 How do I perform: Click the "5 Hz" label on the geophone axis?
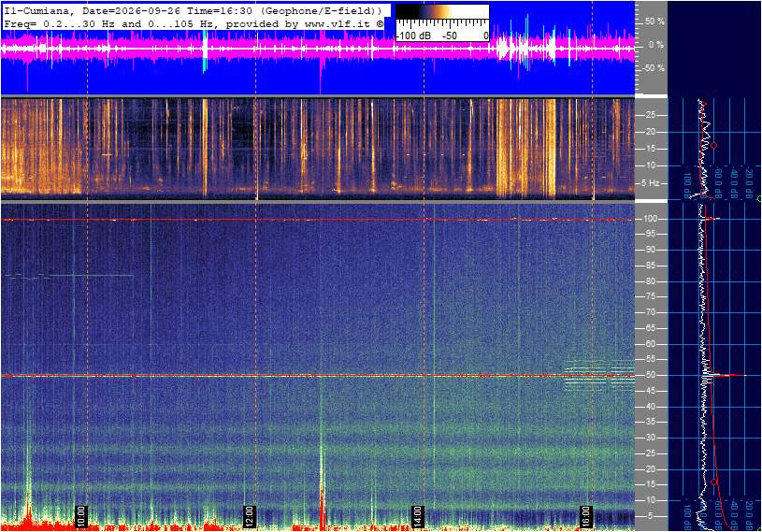pyautogui.click(x=651, y=183)
